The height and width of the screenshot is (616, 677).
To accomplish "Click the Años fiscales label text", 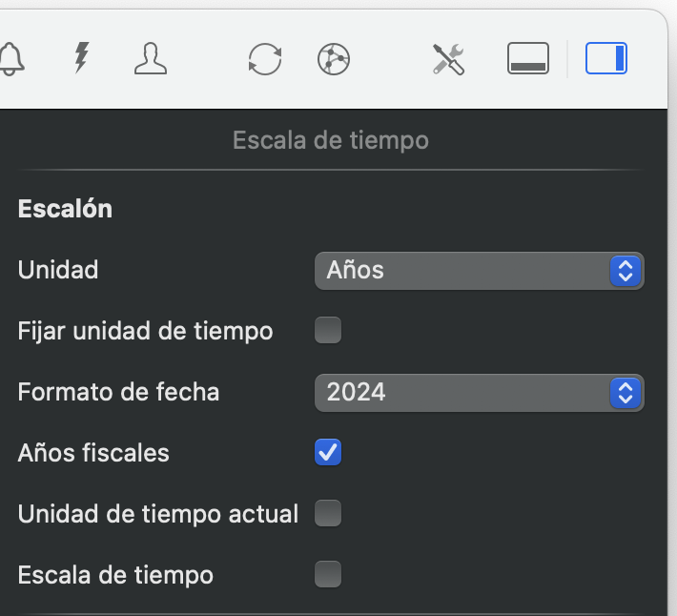I will pyautogui.click(x=93, y=453).
